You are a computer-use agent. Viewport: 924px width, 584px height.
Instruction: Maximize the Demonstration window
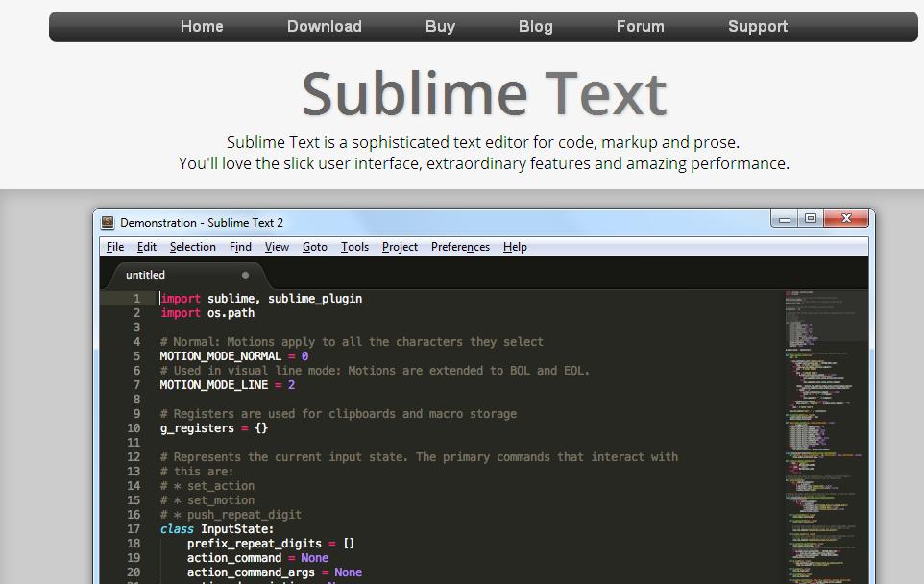[x=811, y=219]
